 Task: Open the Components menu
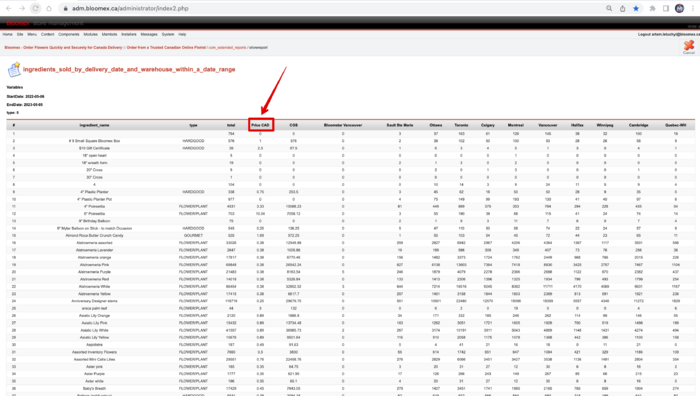(x=69, y=34)
